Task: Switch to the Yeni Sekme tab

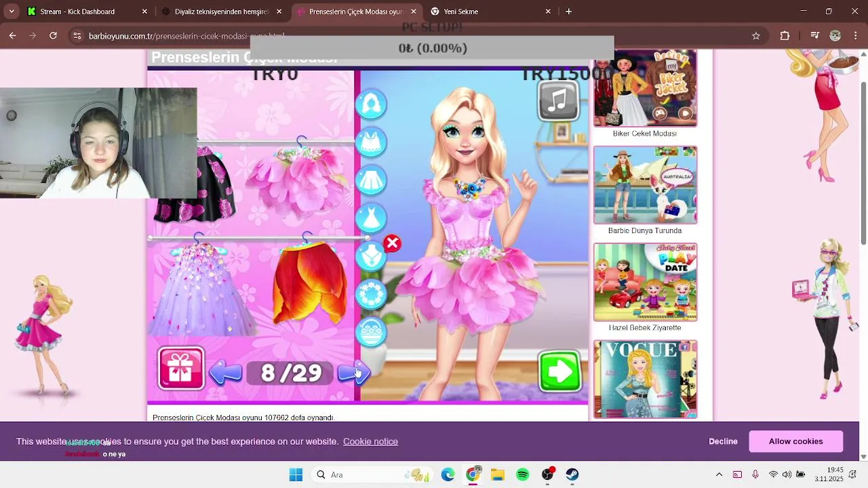Action: click(x=491, y=12)
